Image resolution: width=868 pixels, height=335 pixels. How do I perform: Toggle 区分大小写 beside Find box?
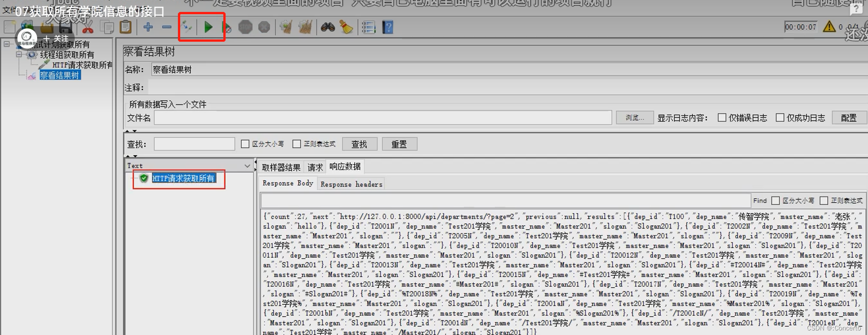[775, 200]
